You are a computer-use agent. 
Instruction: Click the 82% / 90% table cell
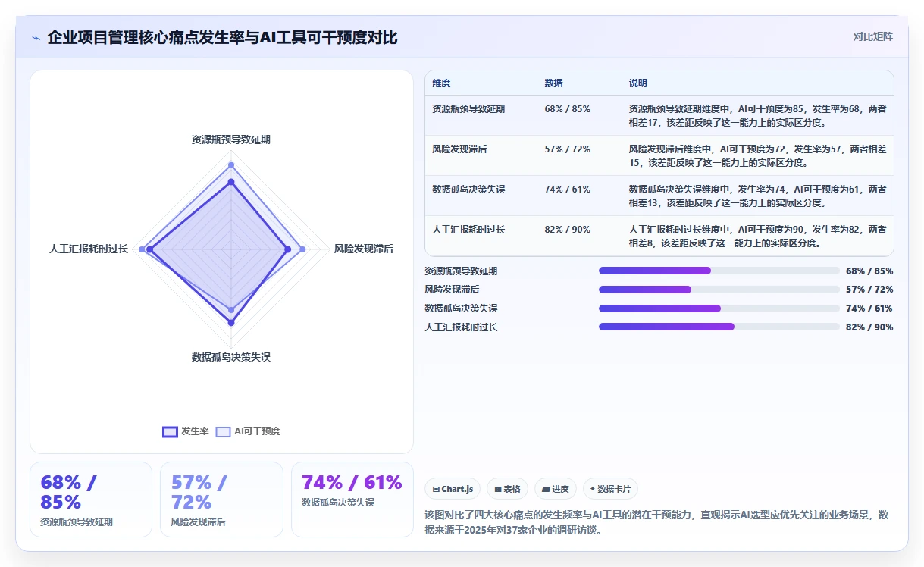pyautogui.click(x=567, y=230)
